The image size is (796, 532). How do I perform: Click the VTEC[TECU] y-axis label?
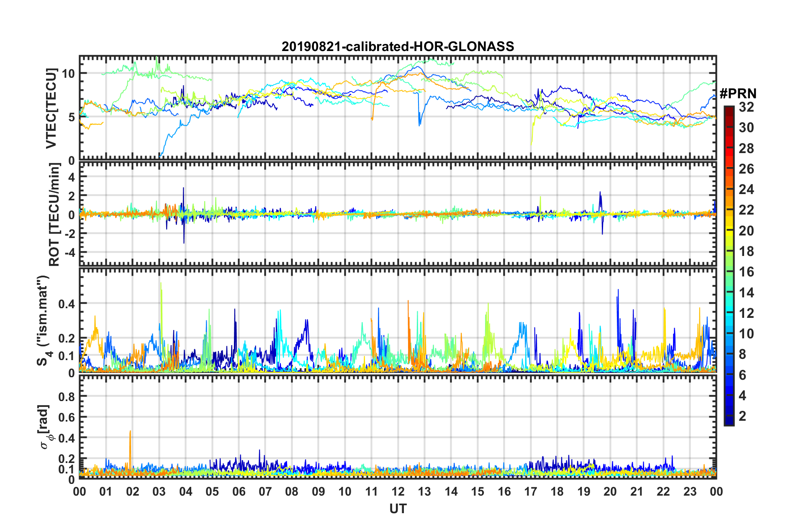tap(51, 108)
